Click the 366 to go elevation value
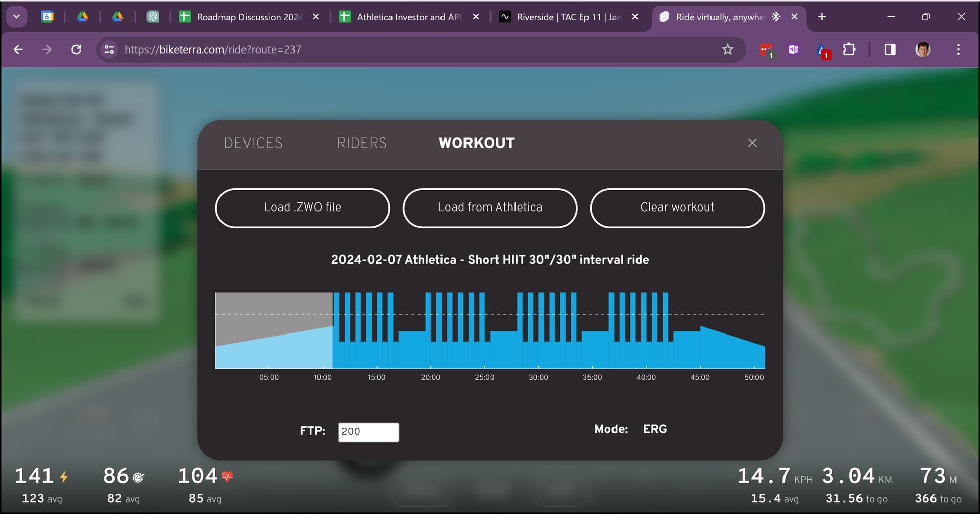The image size is (980, 514). (x=938, y=498)
